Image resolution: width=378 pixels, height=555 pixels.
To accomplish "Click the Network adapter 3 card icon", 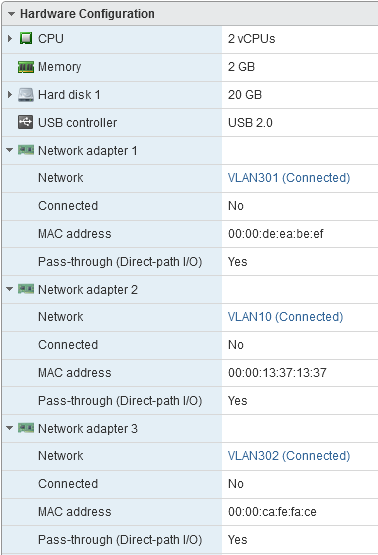I will pos(26,428).
